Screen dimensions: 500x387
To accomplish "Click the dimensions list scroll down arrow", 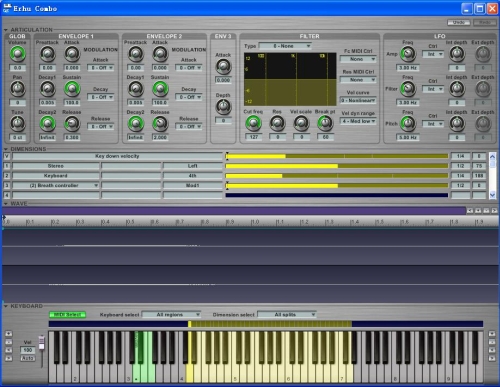I will click(x=492, y=195).
